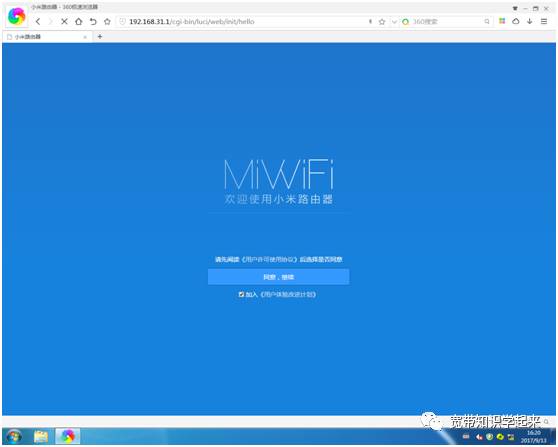Click the volume speaker tray icon
Image resolution: width=558 pixels, height=447 pixels.
[479, 437]
